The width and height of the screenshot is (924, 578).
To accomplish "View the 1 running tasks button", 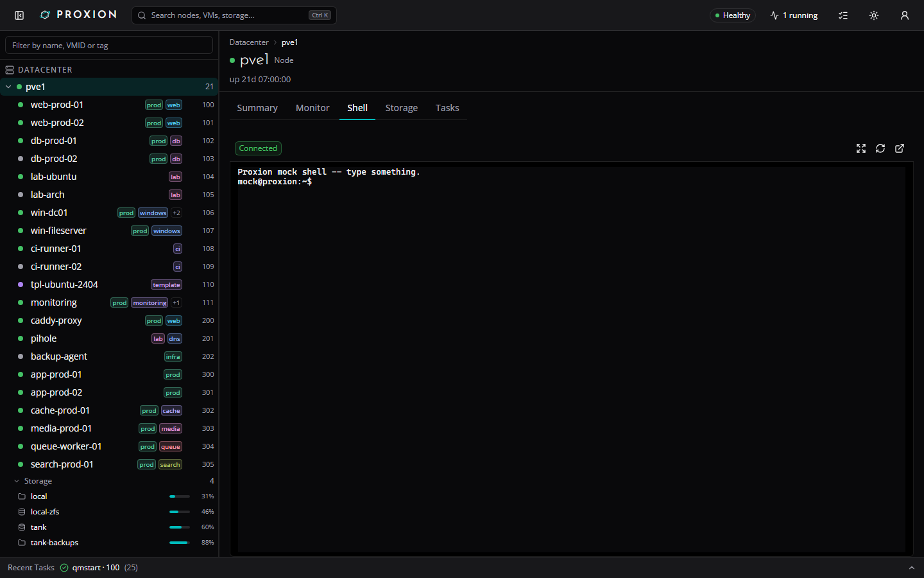I will tap(794, 15).
